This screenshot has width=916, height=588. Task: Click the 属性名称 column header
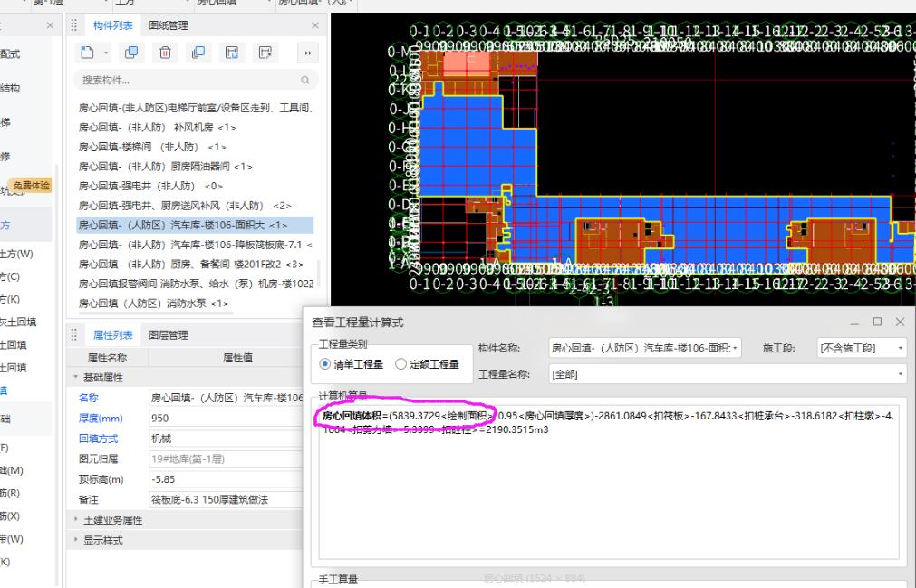pos(107,357)
